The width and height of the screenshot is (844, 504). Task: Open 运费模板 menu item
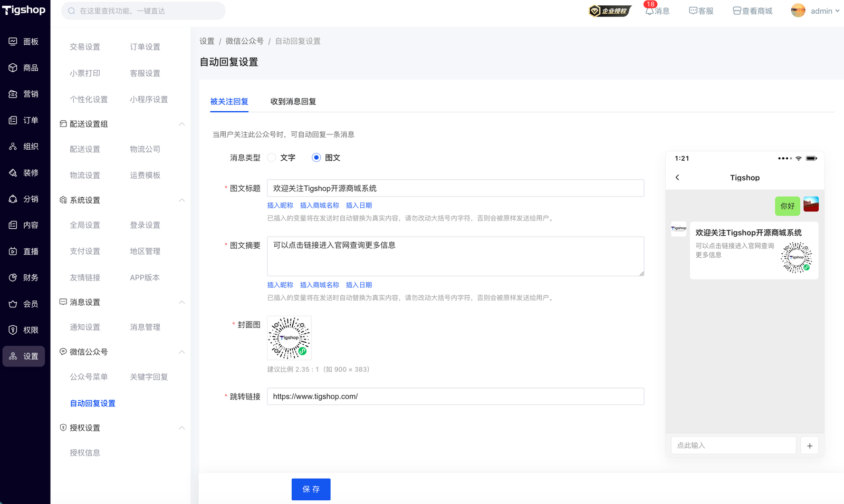coord(145,176)
